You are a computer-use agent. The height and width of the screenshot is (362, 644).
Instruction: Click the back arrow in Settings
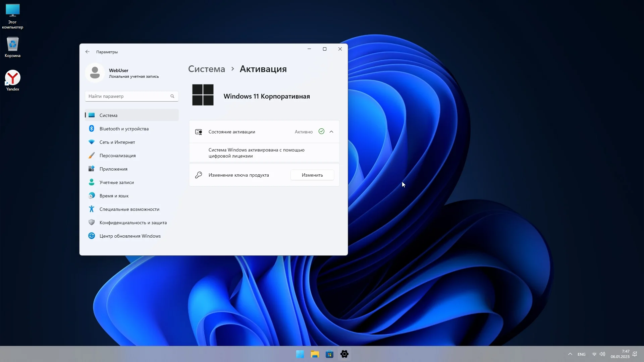coord(88,52)
